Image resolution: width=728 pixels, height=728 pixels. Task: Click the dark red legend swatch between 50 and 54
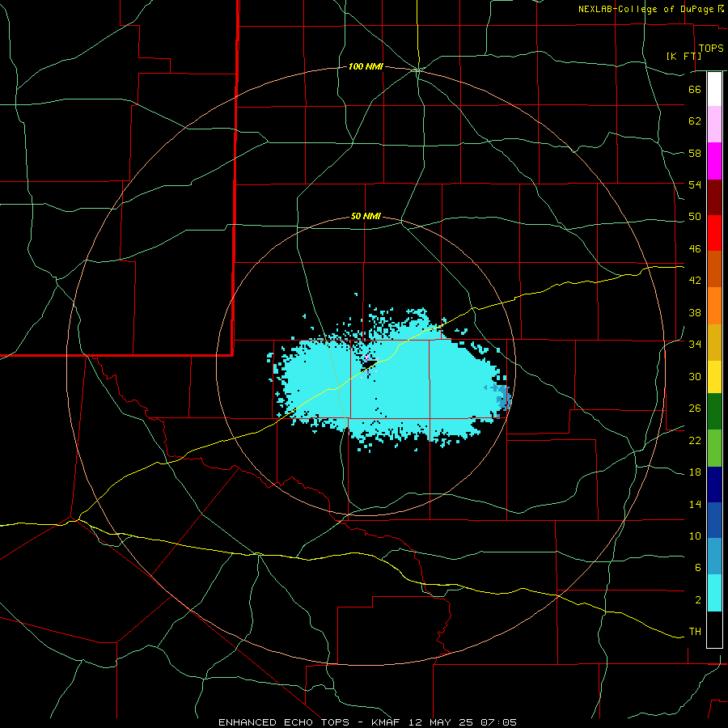pos(714,197)
